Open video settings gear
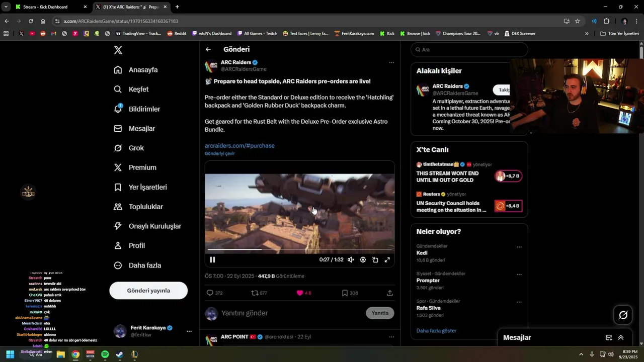Viewport: 644px width, 362px height. [363, 260]
